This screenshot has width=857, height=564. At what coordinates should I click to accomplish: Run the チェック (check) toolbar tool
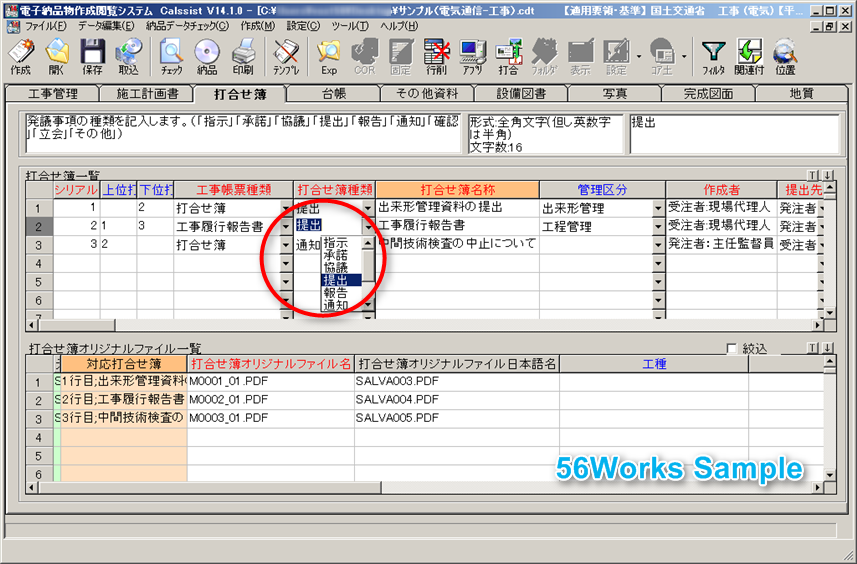172,57
